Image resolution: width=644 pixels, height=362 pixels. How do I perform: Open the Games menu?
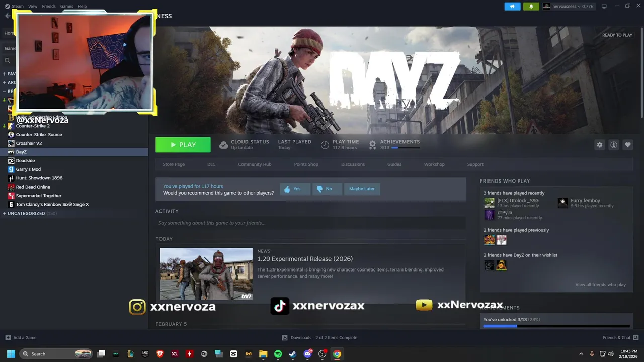click(66, 6)
